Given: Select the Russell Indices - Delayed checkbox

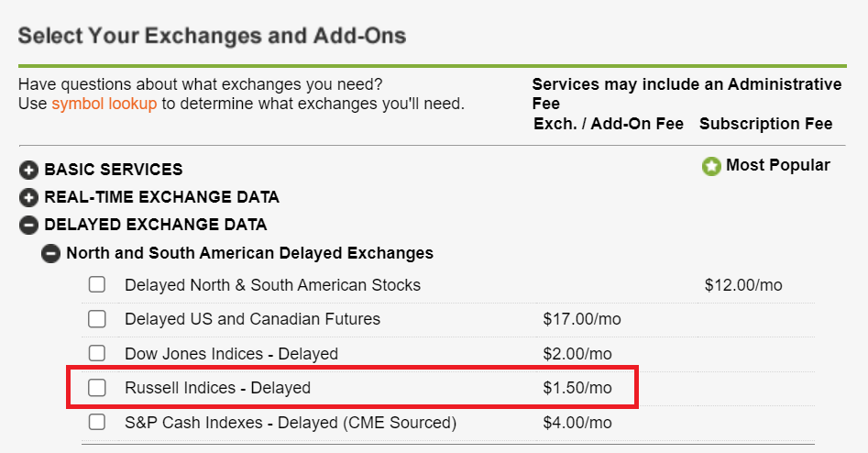Looking at the screenshot, I should pos(97,388).
